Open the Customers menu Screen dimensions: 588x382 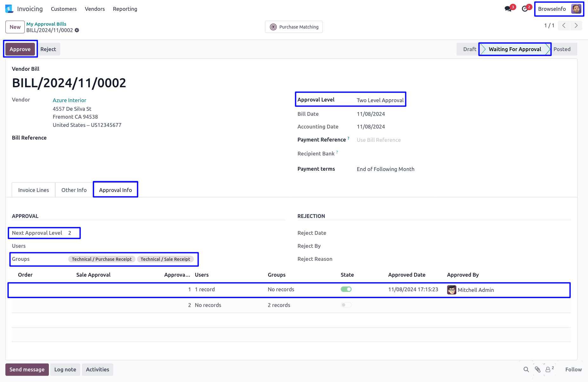coord(64,9)
